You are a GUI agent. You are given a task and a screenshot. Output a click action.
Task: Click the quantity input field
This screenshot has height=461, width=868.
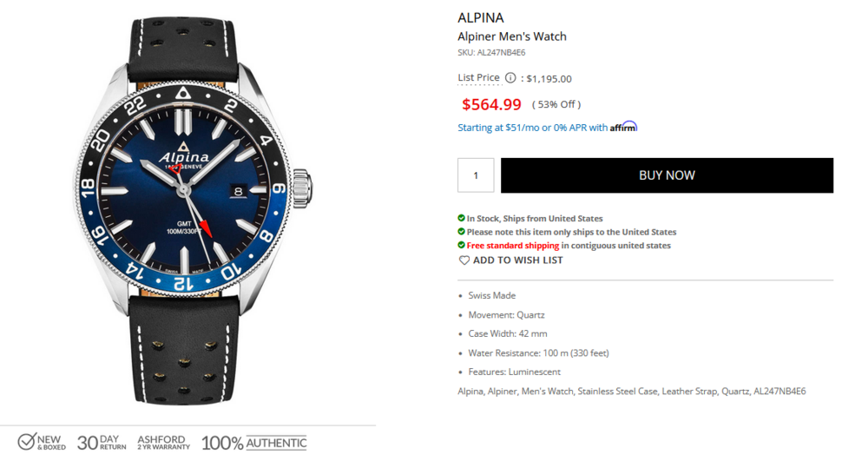tap(476, 175)
